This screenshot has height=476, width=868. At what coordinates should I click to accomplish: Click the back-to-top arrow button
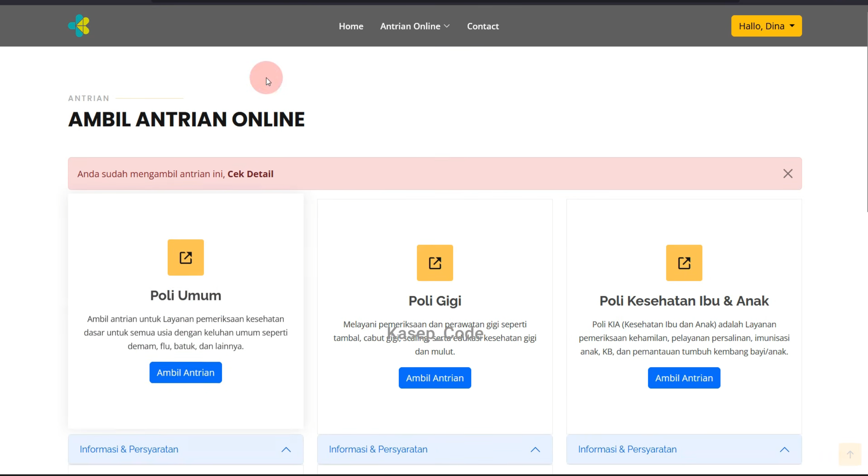pyautogui.click(x=850, y=454)
